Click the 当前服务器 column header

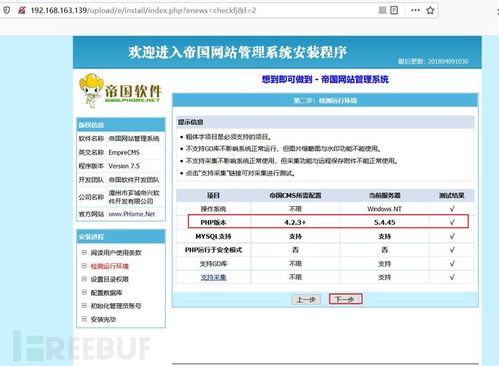click(x=384, y=195)
